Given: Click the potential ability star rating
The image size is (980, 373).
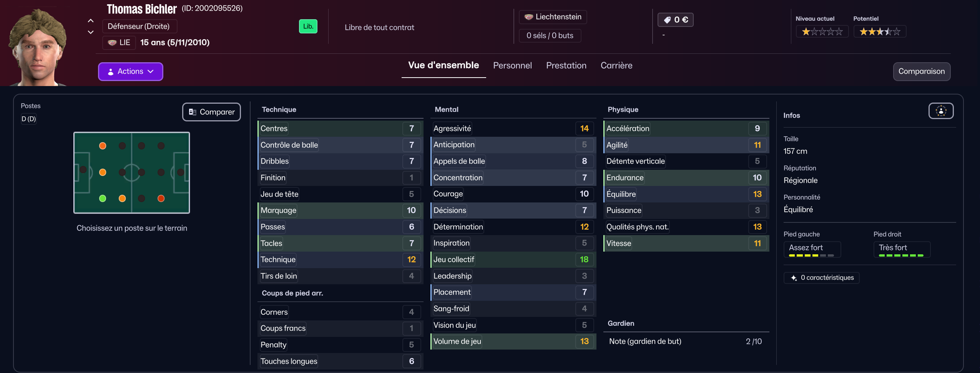Looking at the screenshot, I should pos(880,31).
